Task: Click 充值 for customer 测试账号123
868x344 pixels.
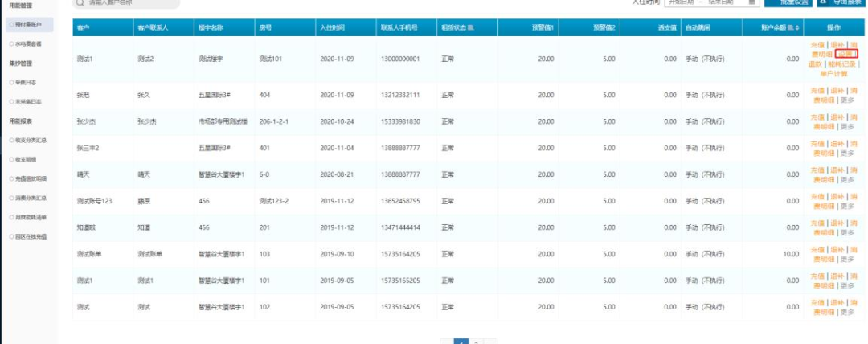Action: (x=817, y=197)
